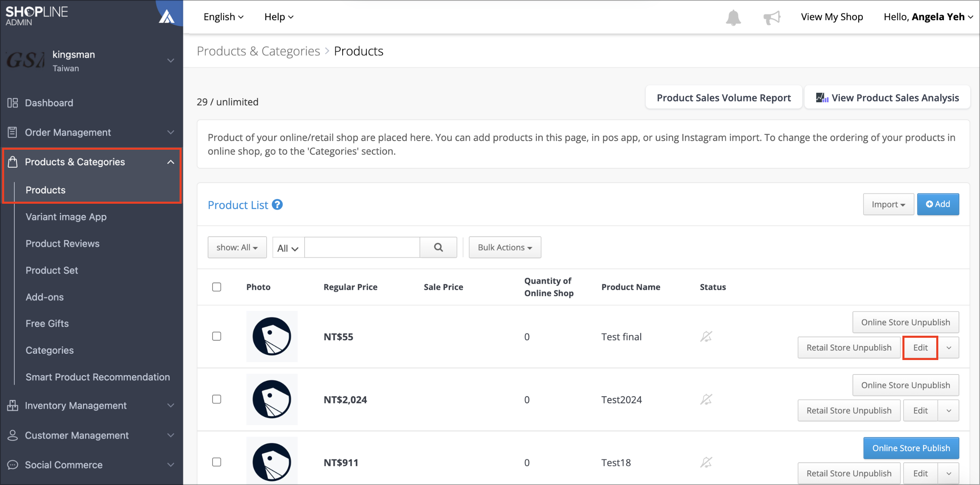This screenshot has height=485, width=980.
Task: Open the All search field selector
Action: pyautogui.click(x=288, y=248)
